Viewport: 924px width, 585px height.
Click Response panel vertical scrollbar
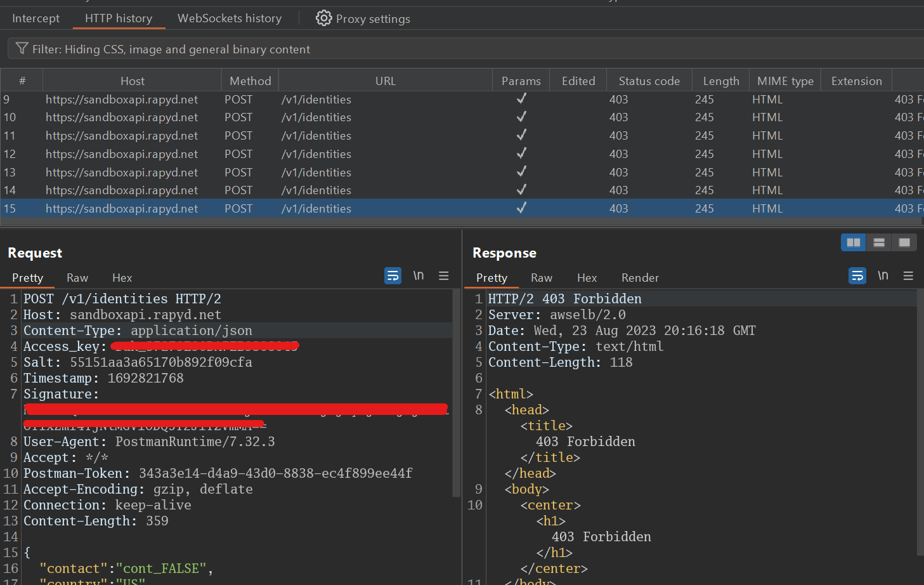(920, 423)
